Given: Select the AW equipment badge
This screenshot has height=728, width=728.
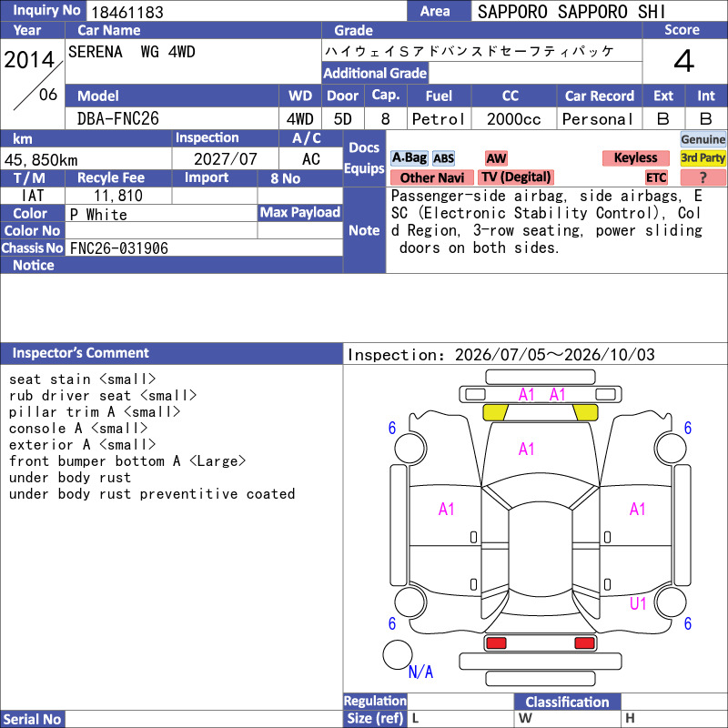Looking at the screenshot, I should 496,158.
